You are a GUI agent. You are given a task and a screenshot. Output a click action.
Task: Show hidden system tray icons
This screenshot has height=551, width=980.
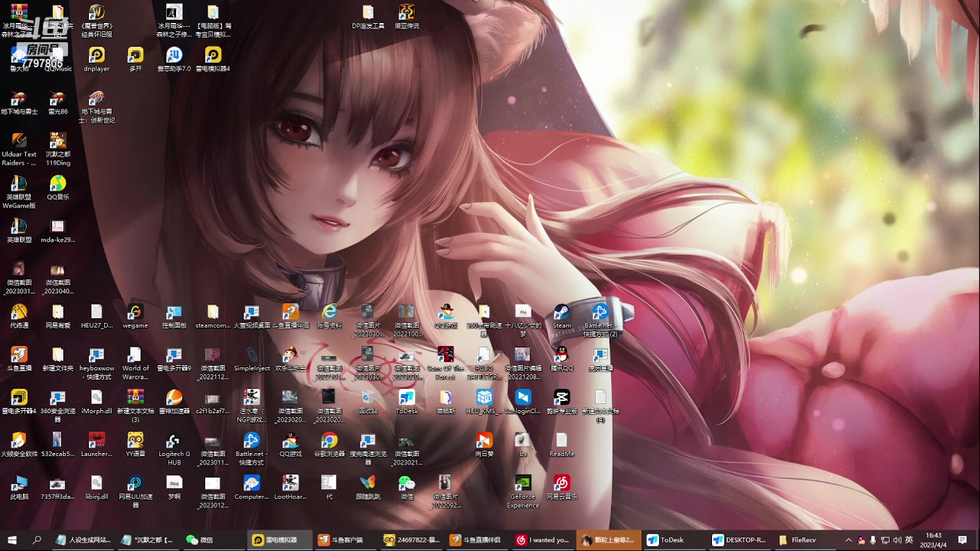click(x=848, y=540)
